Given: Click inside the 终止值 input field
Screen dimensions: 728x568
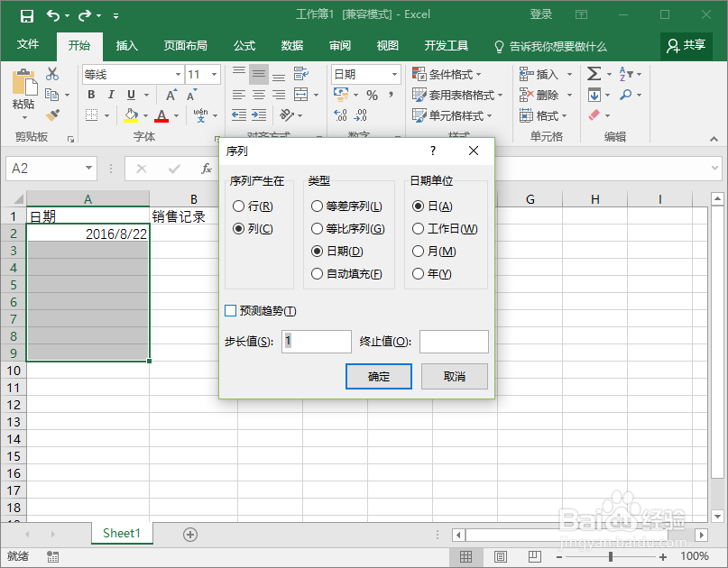Looking at the screenshot, I should point(453,341).
